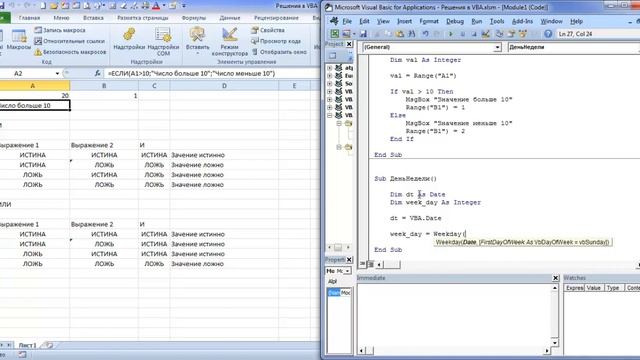
Task: Click the fx insert function icon
Action: (x=97, y=73)
